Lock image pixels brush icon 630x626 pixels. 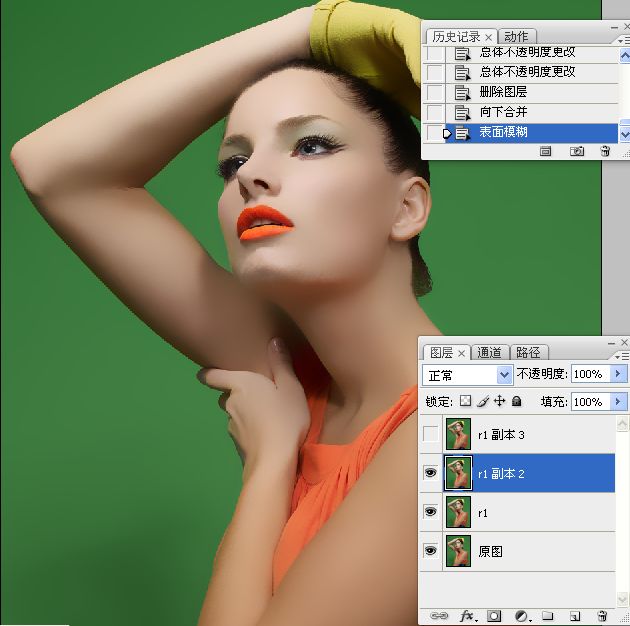click(x=483, y=401)
